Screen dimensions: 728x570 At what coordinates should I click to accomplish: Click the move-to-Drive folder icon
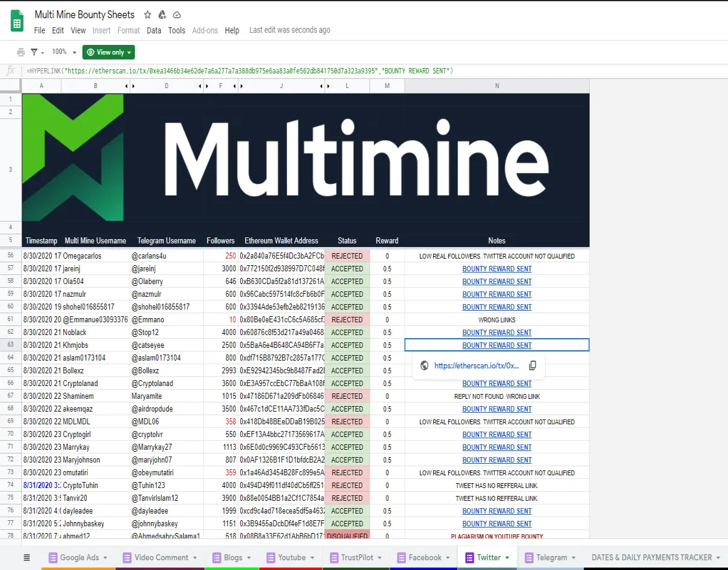162,15
